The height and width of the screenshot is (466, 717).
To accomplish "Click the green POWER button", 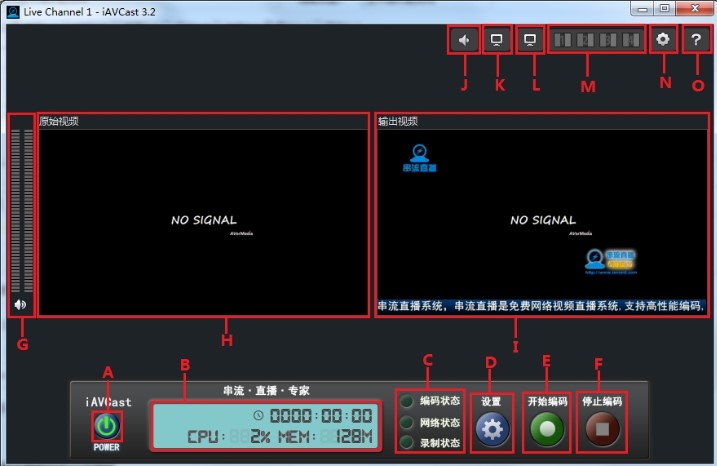I will click(x=107, y=426).
